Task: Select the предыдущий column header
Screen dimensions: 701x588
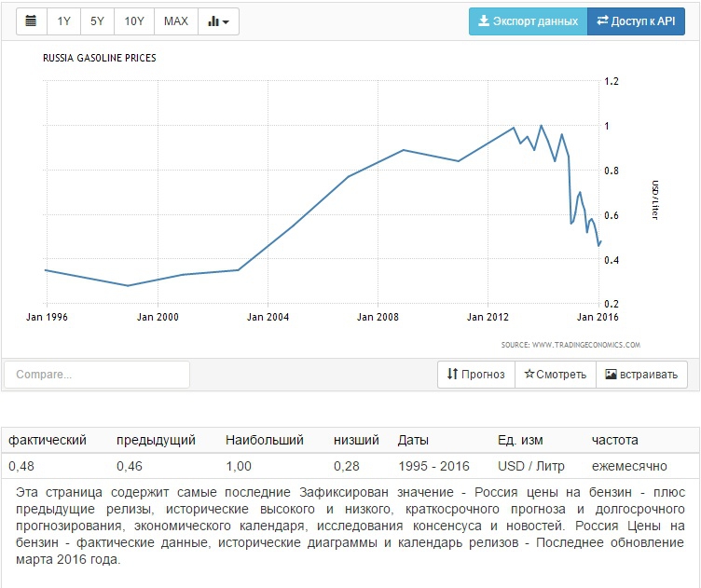Action: (x=156, y=440)
